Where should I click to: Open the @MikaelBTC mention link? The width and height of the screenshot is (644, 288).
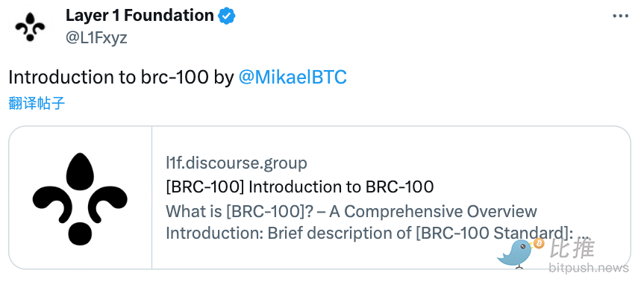[x=293, y=78]
